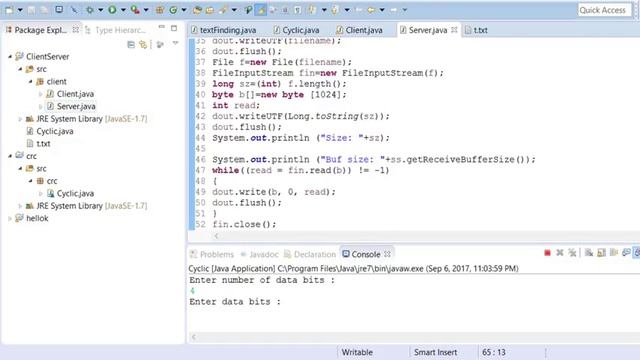Open the Debug dropdown arrow

pos(100,10)
